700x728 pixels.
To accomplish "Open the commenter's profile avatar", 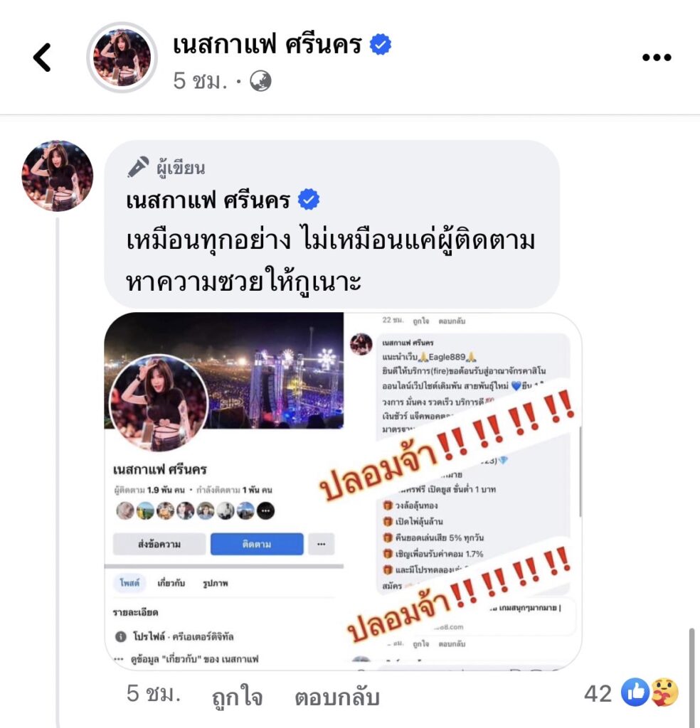I will [58, 176].
